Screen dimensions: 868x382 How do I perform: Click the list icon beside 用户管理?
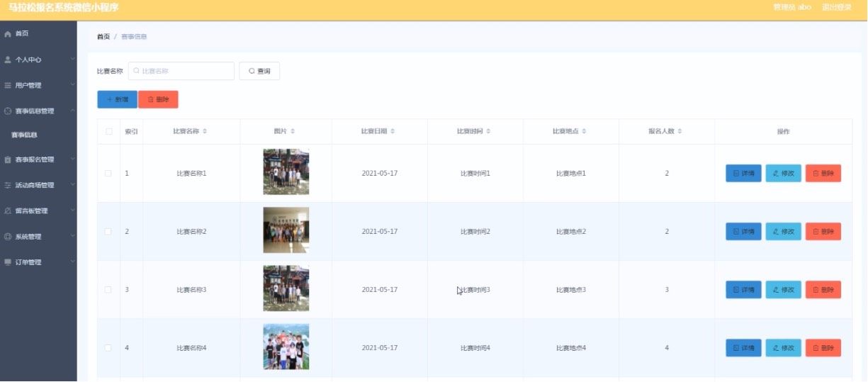coord(8,86)
